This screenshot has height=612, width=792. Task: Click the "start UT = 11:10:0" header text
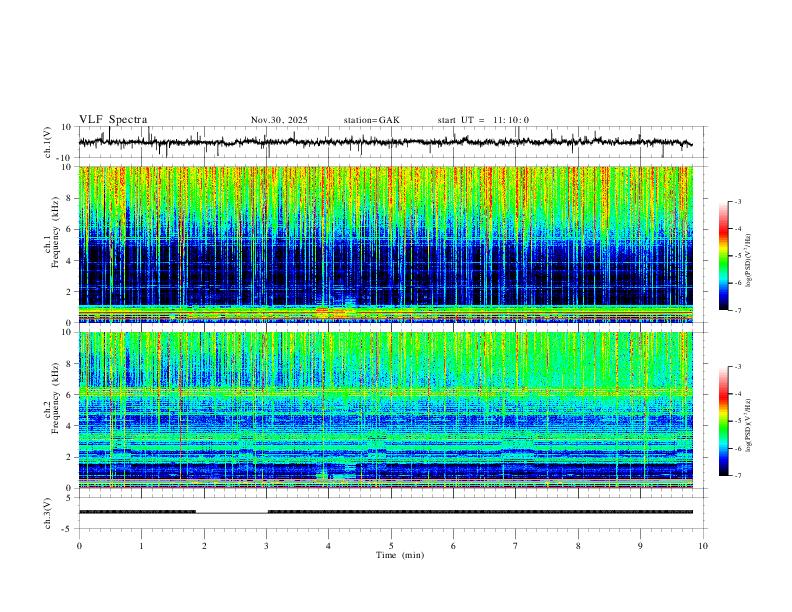pyautogui.click(x=483, y=120)
